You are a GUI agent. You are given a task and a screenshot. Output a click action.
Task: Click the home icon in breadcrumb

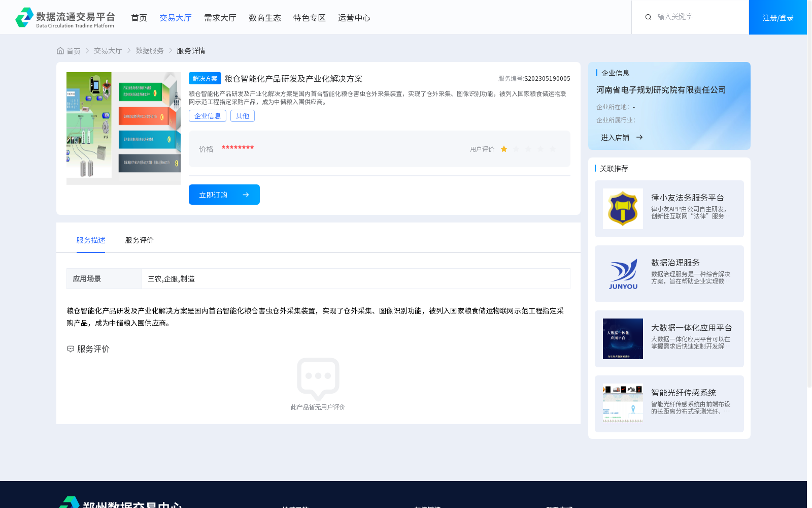tap(60, 51)
